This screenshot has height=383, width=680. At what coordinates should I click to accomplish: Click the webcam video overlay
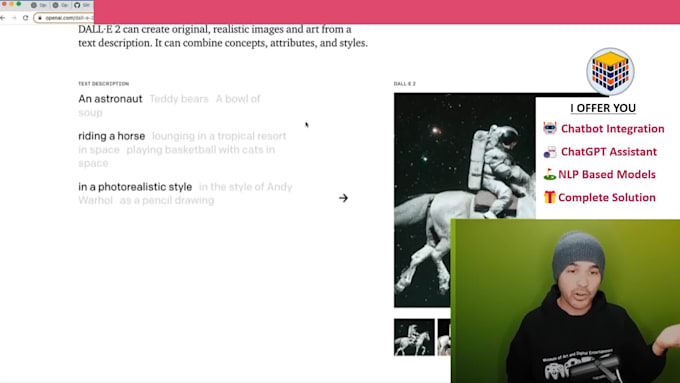(x=566, y=301)
